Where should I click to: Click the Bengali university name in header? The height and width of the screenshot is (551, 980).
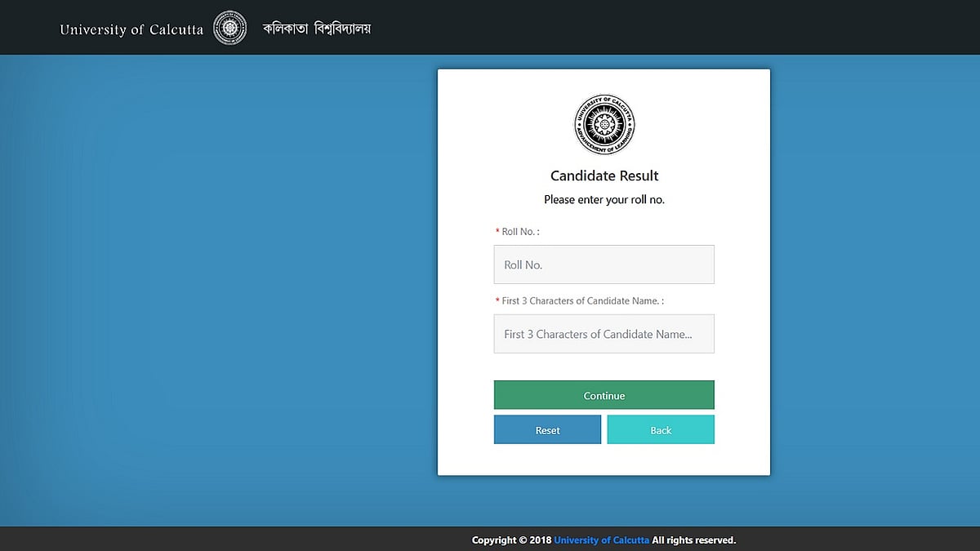point(317,29)
